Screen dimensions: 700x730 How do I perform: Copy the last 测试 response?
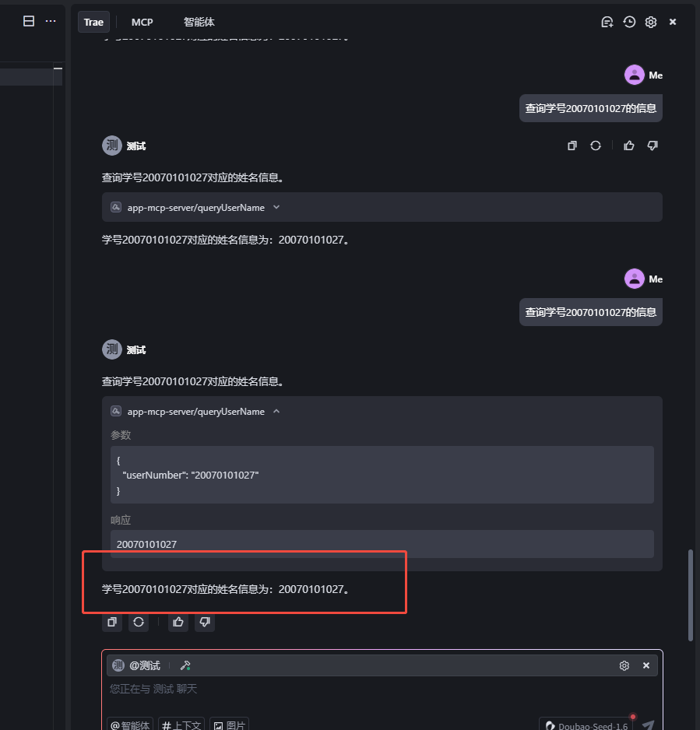click(112, 622)
